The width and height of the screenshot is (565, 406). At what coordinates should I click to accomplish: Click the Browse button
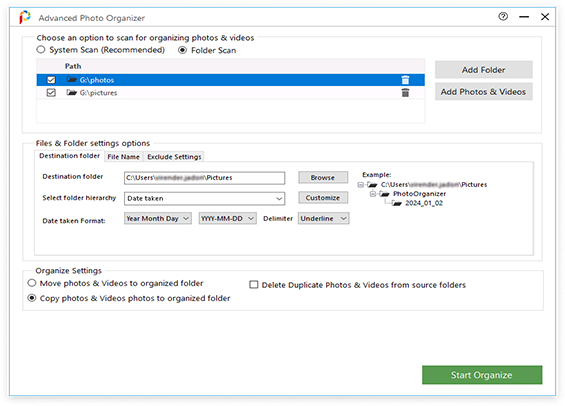[323, 178]
